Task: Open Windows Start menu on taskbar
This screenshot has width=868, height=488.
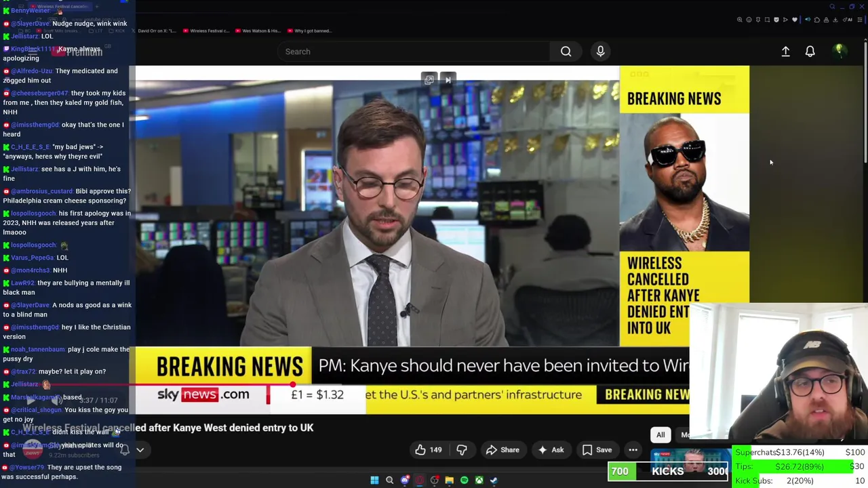Action: [374, 481]
